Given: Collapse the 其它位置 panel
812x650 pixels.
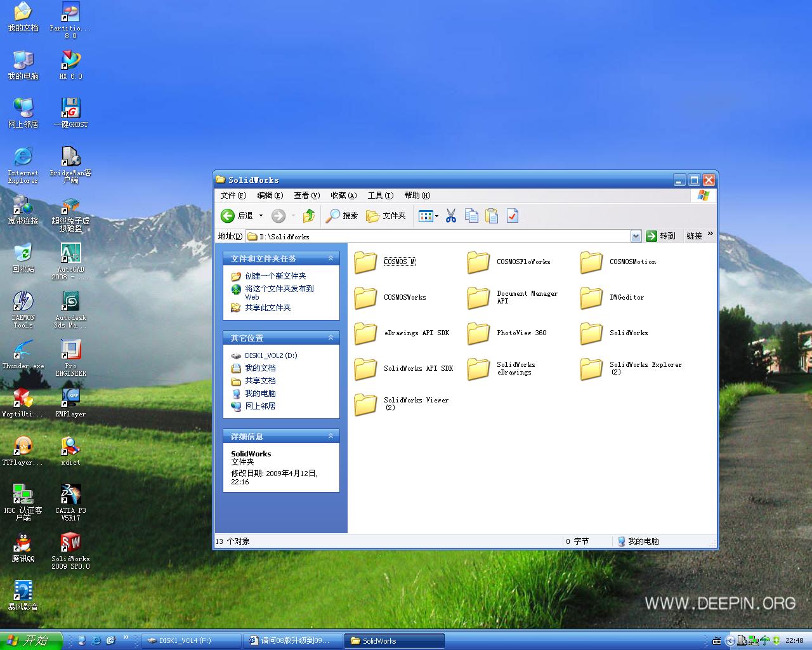Looking at the screenshot, I should click(331, 338).
